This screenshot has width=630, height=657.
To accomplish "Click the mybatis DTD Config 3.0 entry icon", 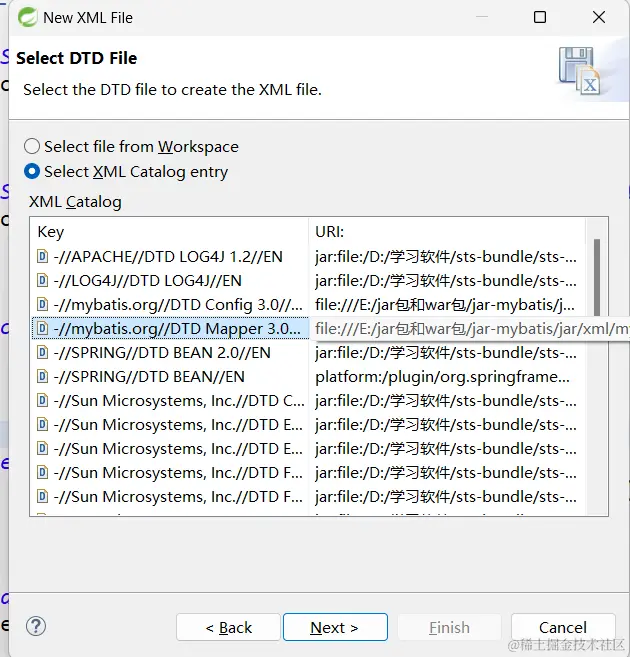I will (x=42, y=304).
